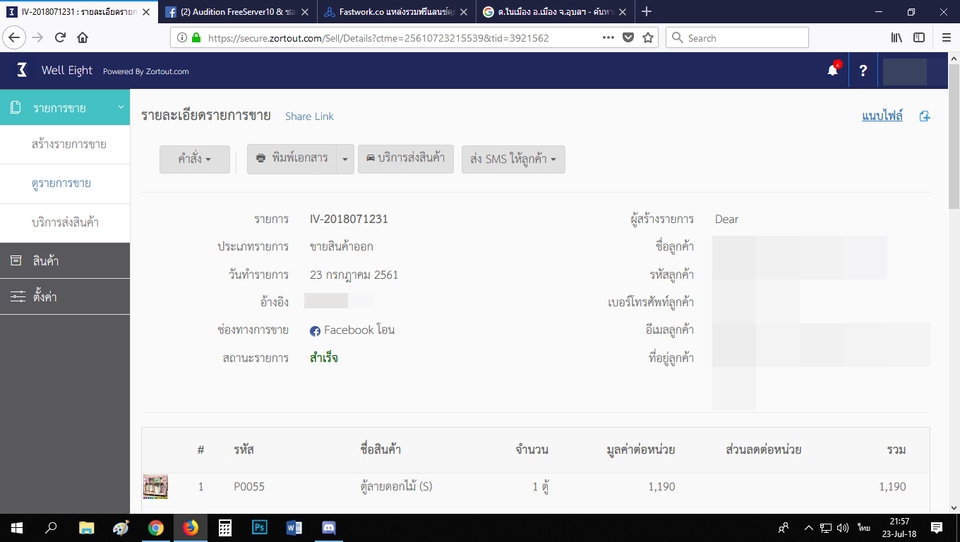Screen dimensions: 960x542
Task: Open a new browser tab
Action: [x=647, y=12]
